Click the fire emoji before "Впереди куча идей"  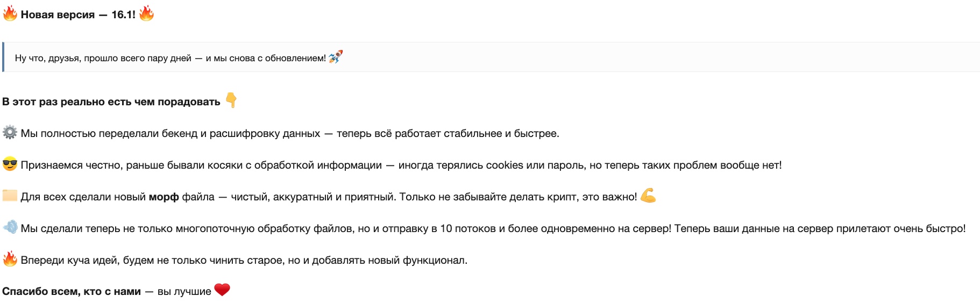(x=10, y=259)
